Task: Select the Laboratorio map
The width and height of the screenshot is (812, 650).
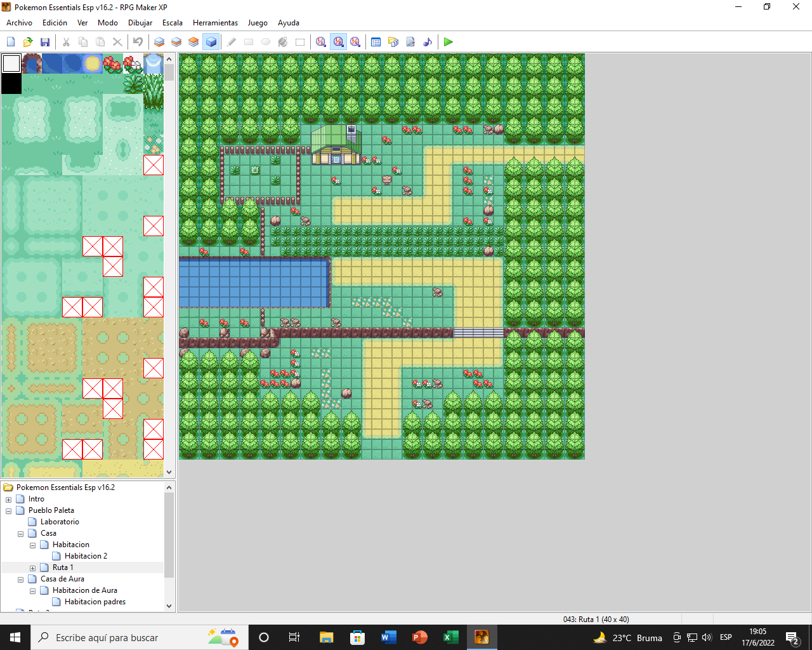Action: coord(60,522)
